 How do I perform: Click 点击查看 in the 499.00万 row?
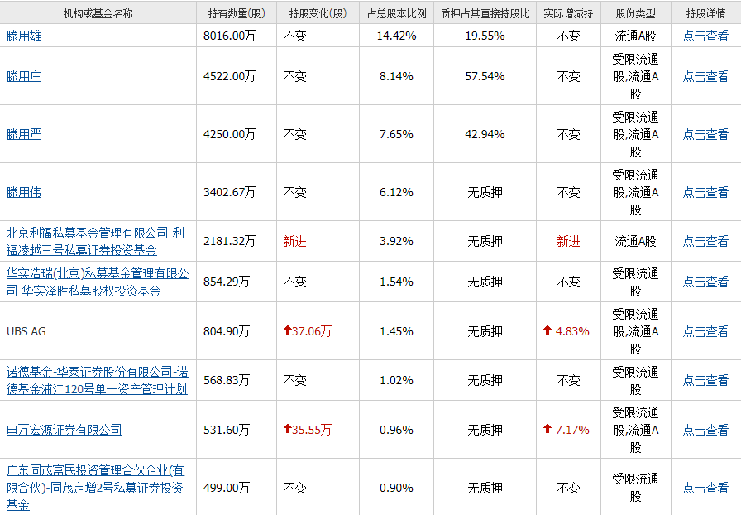tap(705, 487)
